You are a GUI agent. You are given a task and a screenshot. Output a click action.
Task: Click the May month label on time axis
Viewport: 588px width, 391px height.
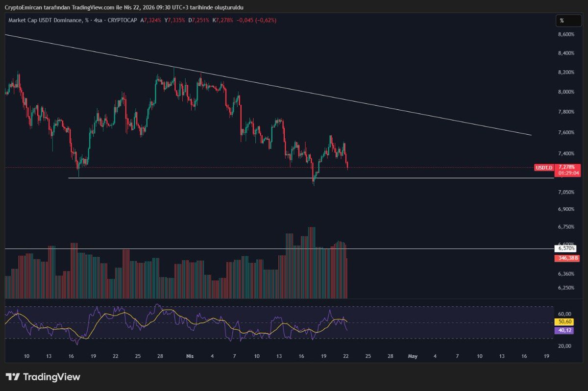coord(413,356)
